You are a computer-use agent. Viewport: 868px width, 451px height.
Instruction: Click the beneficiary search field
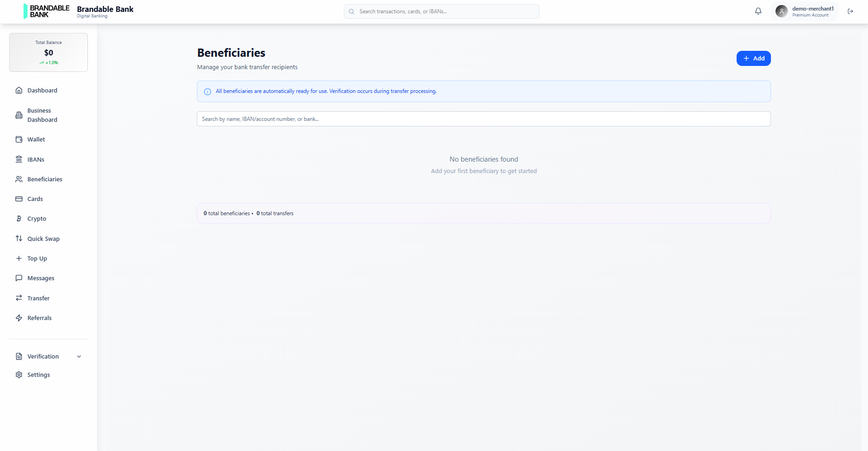click(483, 119)
